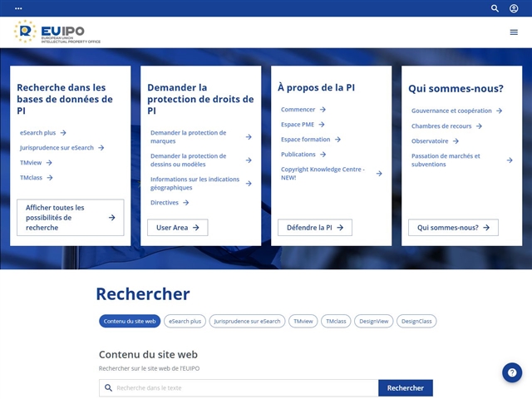Click the arrow next to Directives
The image size is (532, 399).
tap(186, 203)
